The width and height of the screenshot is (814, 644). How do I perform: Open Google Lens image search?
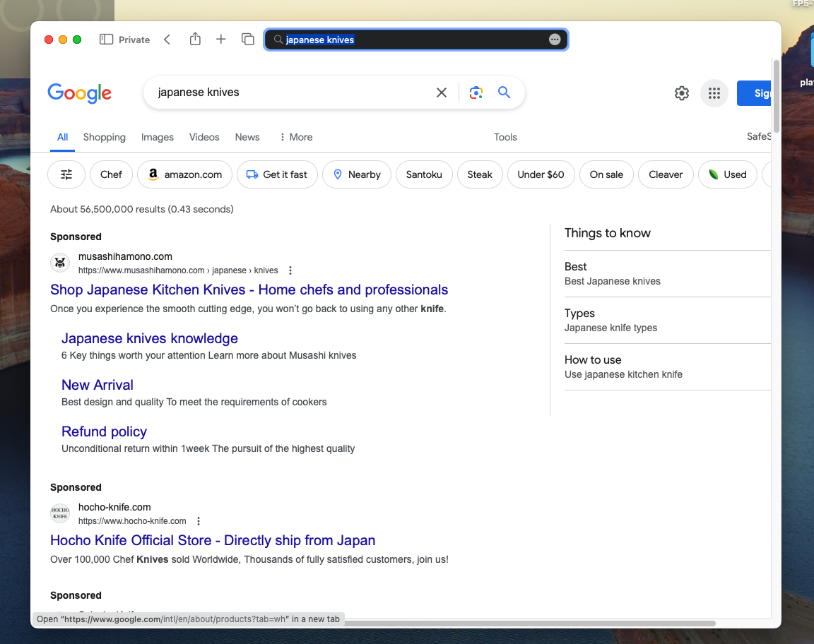tap(476, 93)
